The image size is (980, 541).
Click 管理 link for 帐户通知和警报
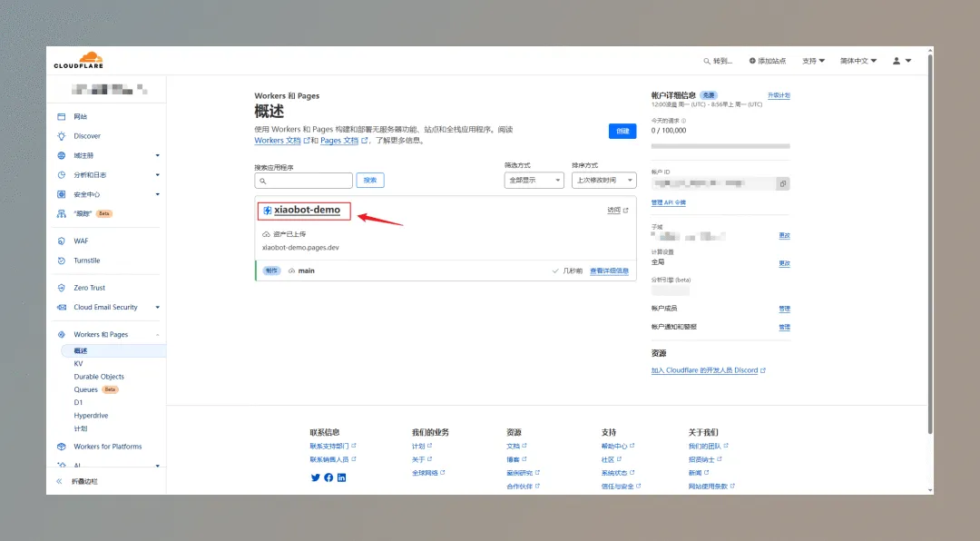pyautogui.click(x=784, y=327)
